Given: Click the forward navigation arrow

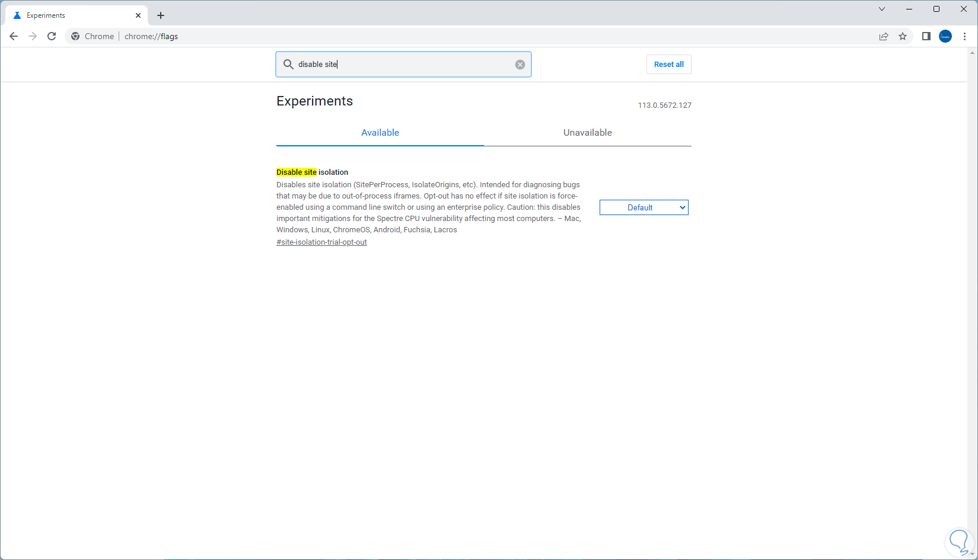Looking at the screenshot, I should tap(33, 36).
